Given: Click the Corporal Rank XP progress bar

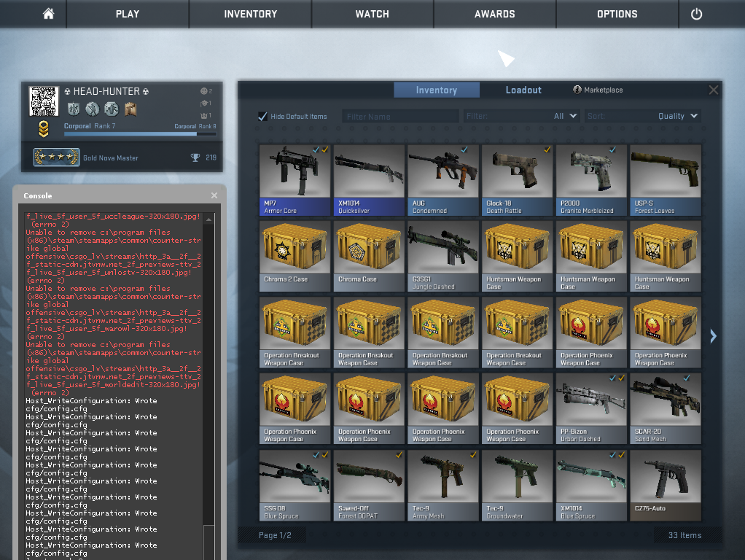Looking at the screenshot, I should [140, 134].
